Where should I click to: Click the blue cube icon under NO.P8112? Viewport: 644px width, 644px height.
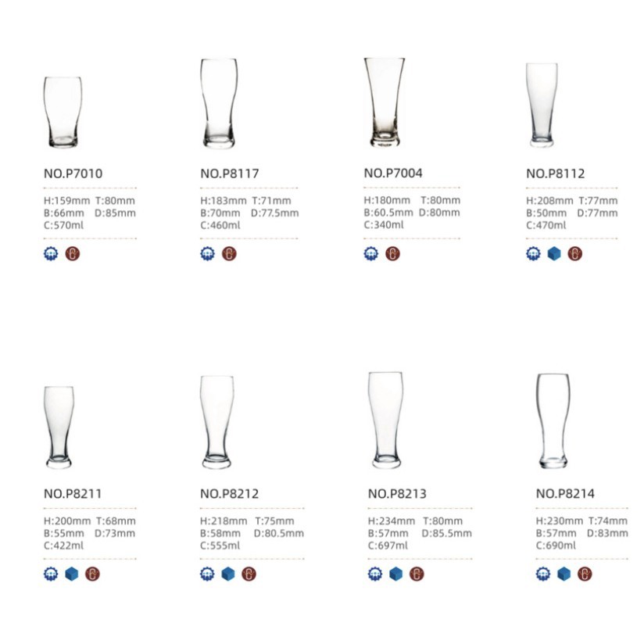[554, 253]
